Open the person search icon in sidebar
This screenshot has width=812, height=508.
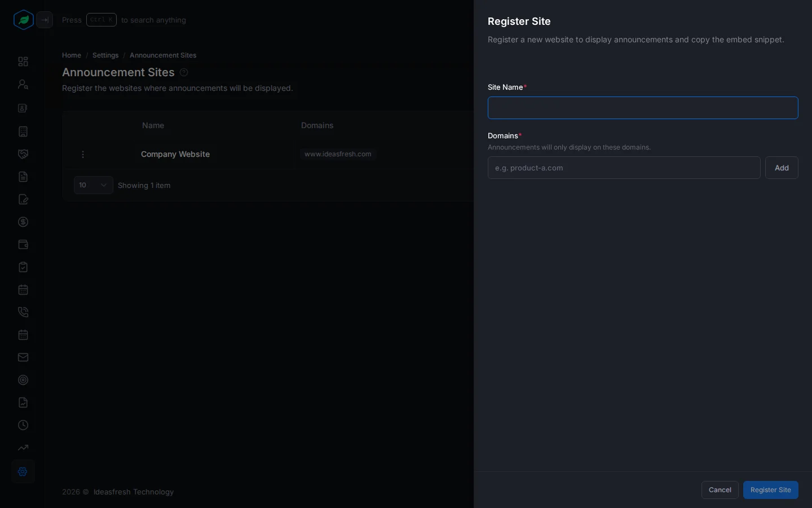[23, 84]
